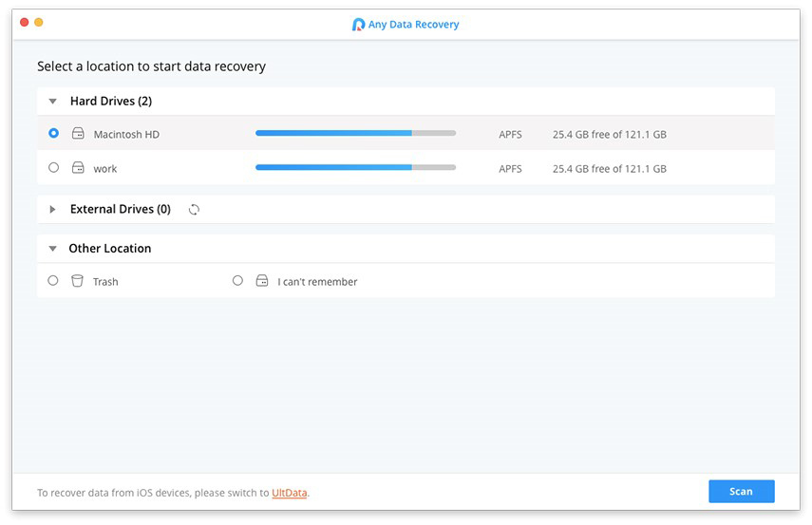Click the Macintosh HD usage bar
812x525 pixels.
356,133
